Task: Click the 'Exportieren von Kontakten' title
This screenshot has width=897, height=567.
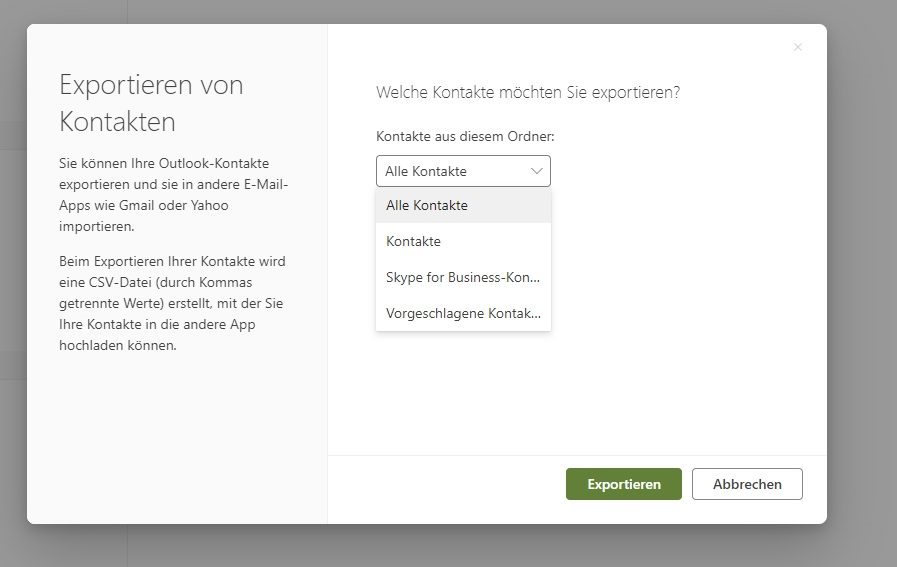Action: [152, 103]
